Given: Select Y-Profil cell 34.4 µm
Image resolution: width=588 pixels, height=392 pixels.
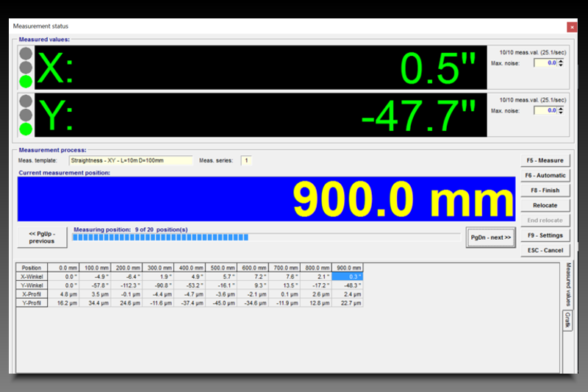Looking at the screenshot, I should [96, 303].
